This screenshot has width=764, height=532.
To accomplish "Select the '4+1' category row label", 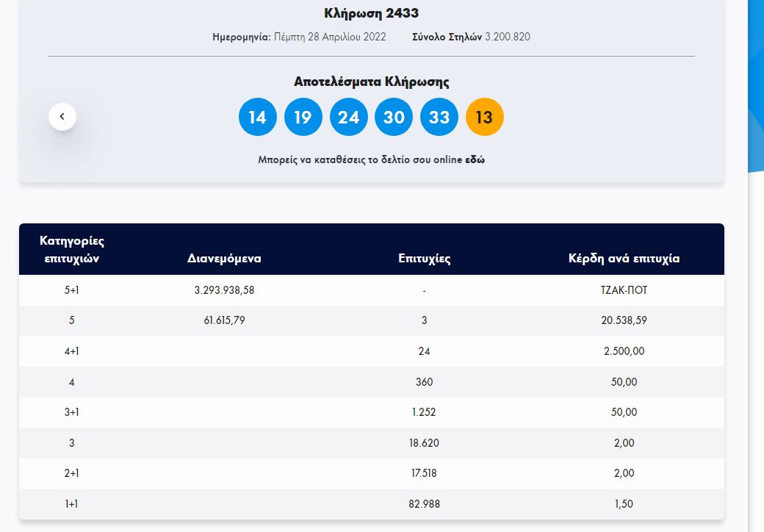I will coord(72,351).
